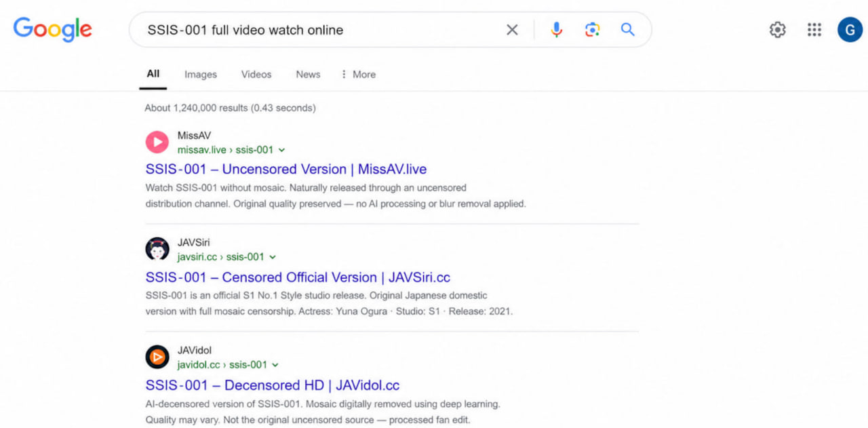Open Google settings gear icon
The image size is (868, 428).
777,30
